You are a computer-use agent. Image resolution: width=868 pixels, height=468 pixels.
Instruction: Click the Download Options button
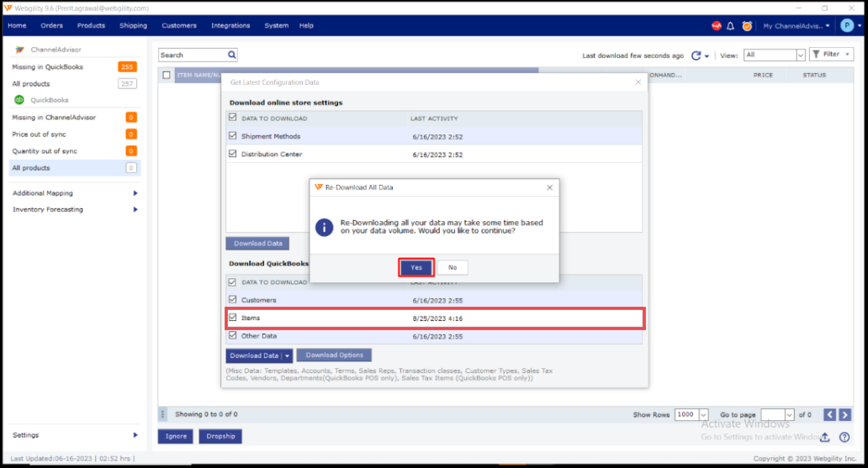pos(335,355)
